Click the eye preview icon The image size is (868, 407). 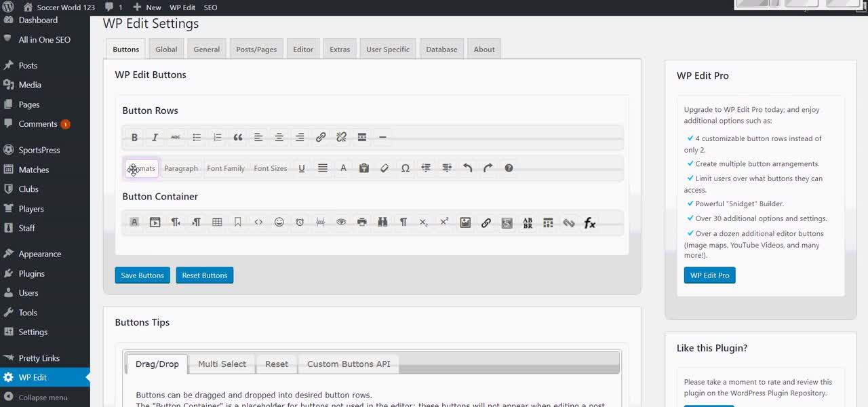tap(341, 222)
